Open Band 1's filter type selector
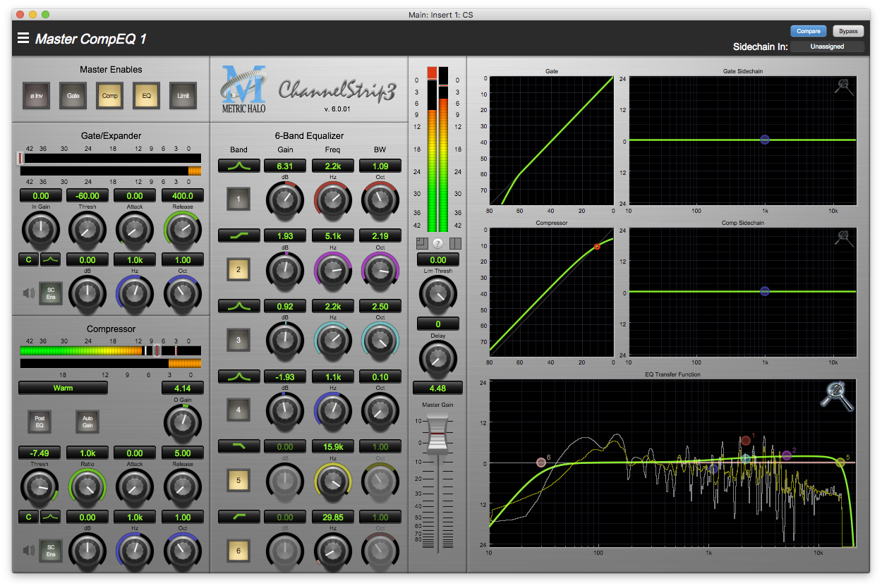 (x=238, y=166)
